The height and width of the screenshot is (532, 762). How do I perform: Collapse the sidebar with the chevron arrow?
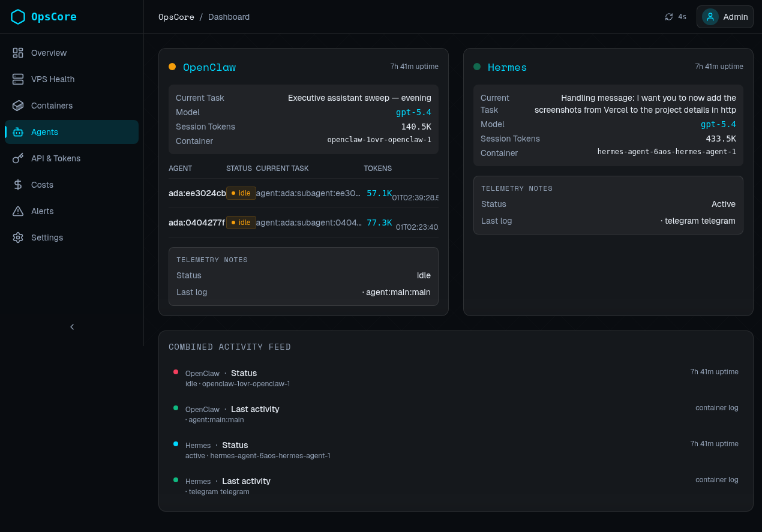tap(72, 327)
